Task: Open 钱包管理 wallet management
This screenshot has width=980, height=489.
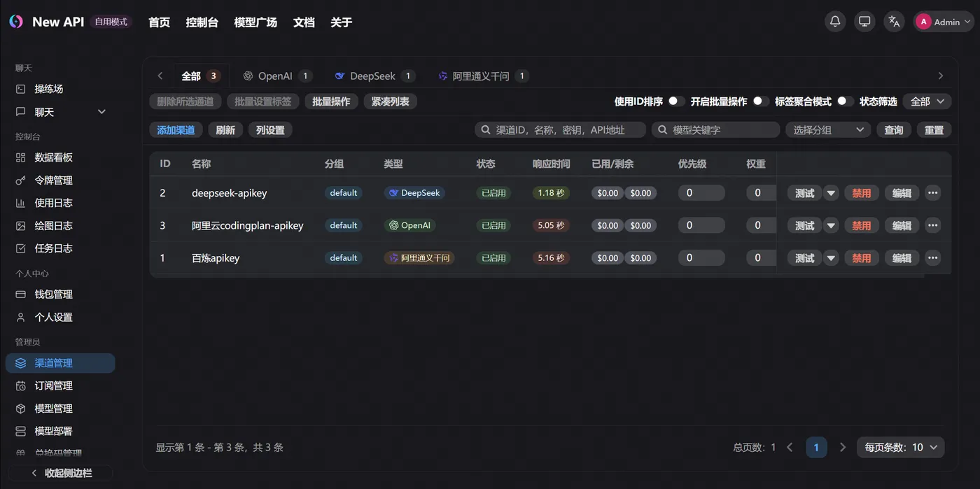Action: (60, 295)
